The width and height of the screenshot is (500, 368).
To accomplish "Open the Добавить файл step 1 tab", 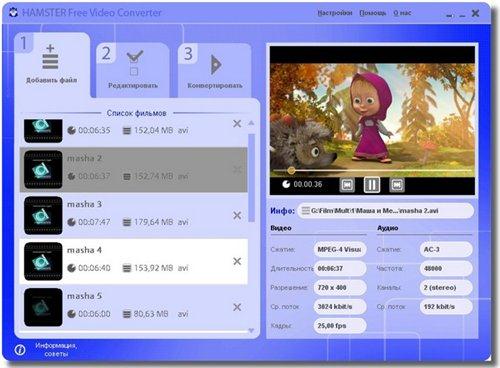I will (51, 64).
